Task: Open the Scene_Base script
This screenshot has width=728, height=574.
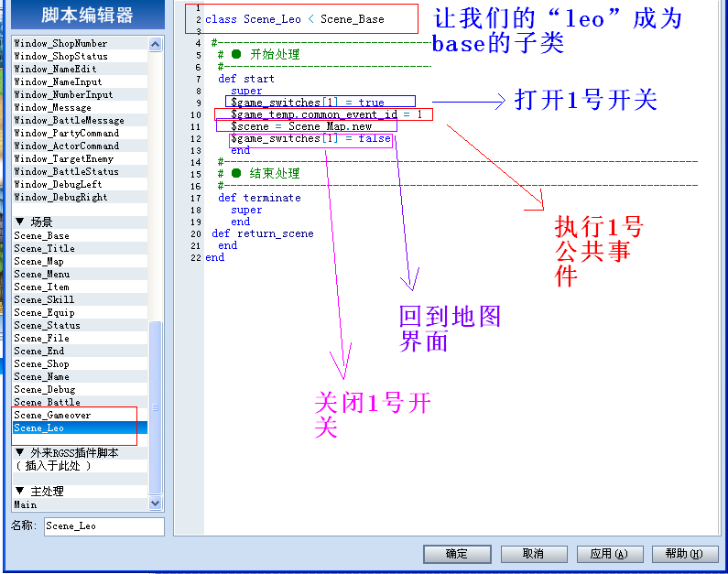Action: pyautogui.click(x=80, y=235)
